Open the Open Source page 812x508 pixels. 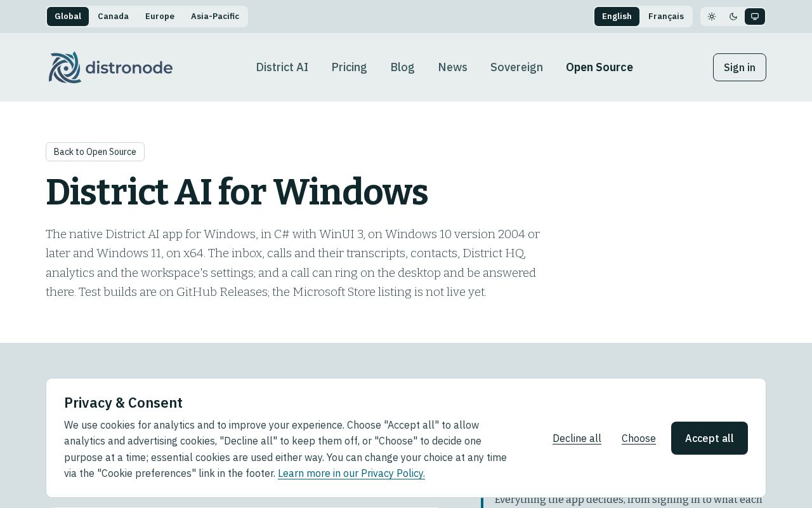tap(599, 67)
